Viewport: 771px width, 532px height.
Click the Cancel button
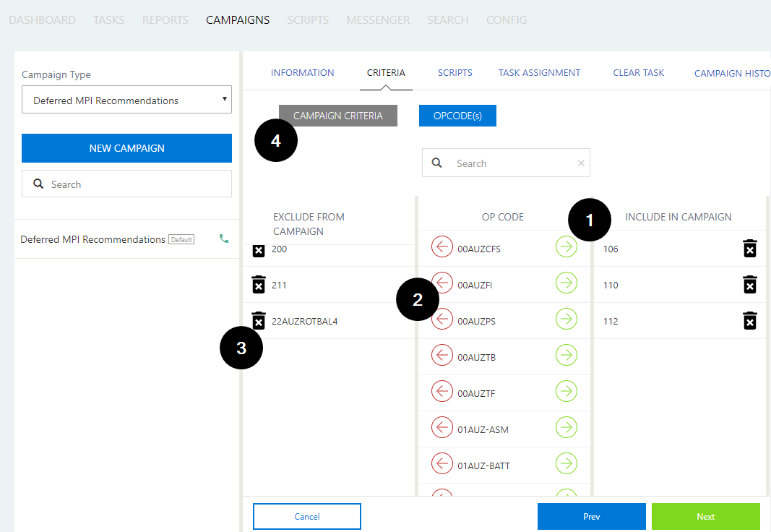pyautogui.click(x=306, y=517)
